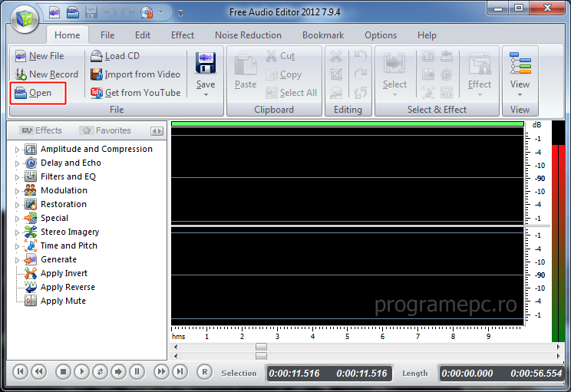
Task: Start a New Record
Action: pyautogui.click(x=46, y=74)
